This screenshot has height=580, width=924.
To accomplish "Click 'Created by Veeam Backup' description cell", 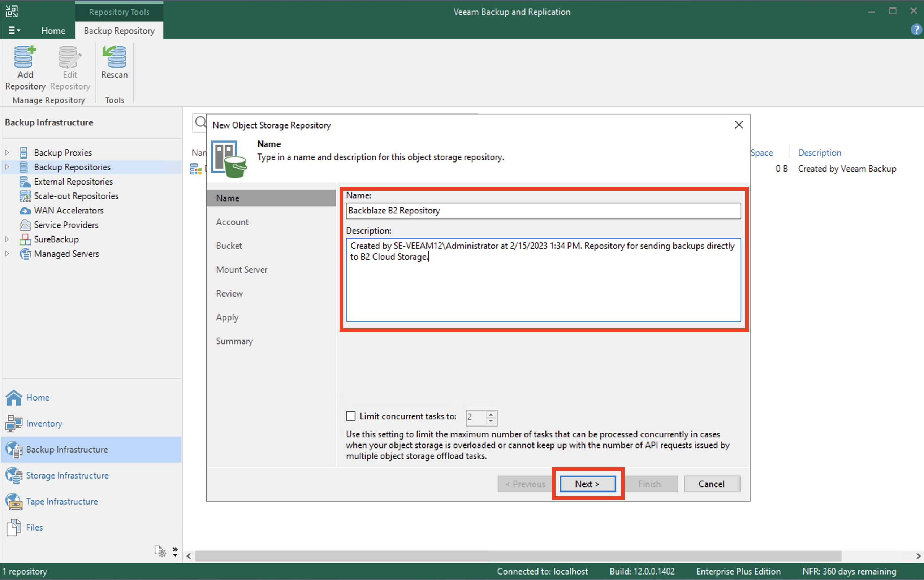I will (847, 169).
